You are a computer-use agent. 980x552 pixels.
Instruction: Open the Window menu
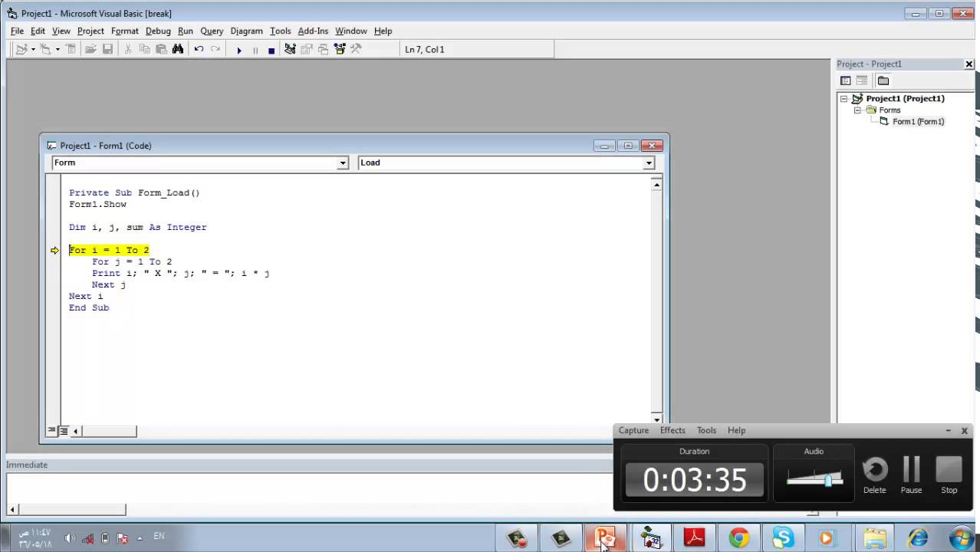351,31
